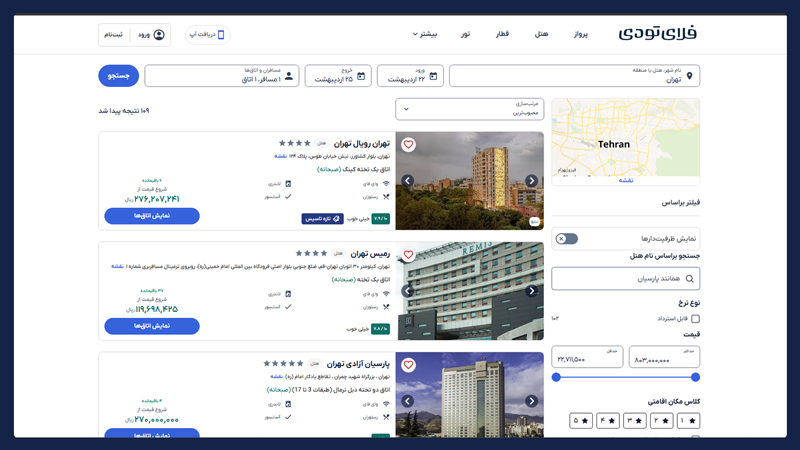Favorite the Royal Tehran hotel with heart icon
Screen dimensions: 800x450
tap(408, 145)
